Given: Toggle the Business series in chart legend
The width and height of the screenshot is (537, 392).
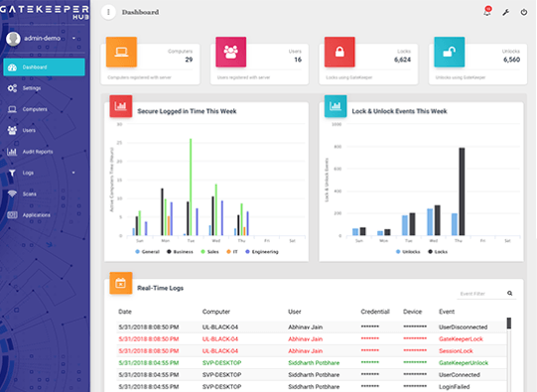Looking at the screenshot, I should tap(180, 252).
